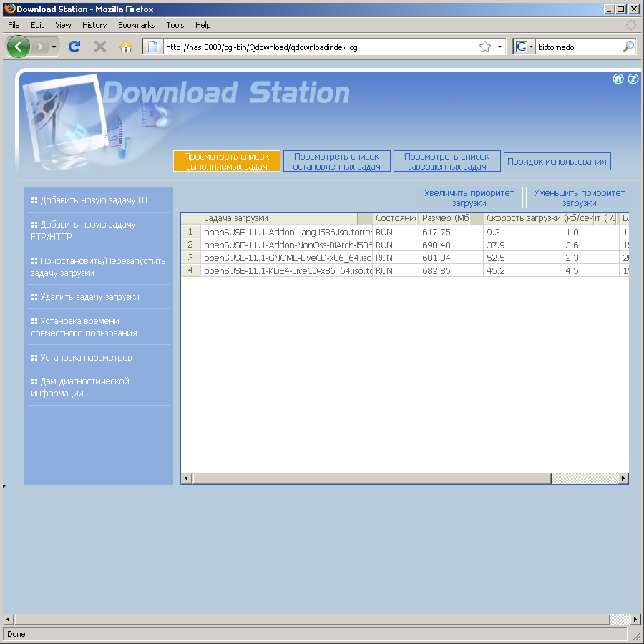This screenshot has width=644, height=644.
Task: Open the recent pages history dropdown arrow
Action: pos(54,47)
